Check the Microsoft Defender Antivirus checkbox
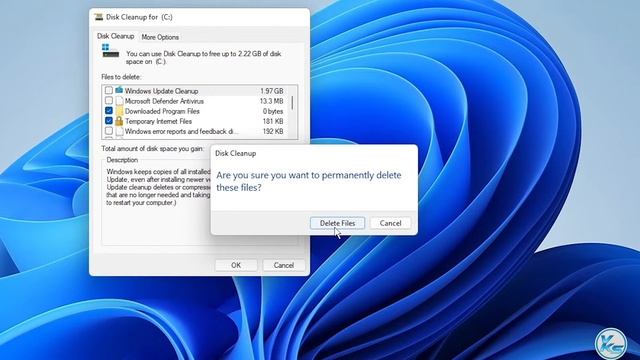The image size is (640, 360). tap(109, 100)
